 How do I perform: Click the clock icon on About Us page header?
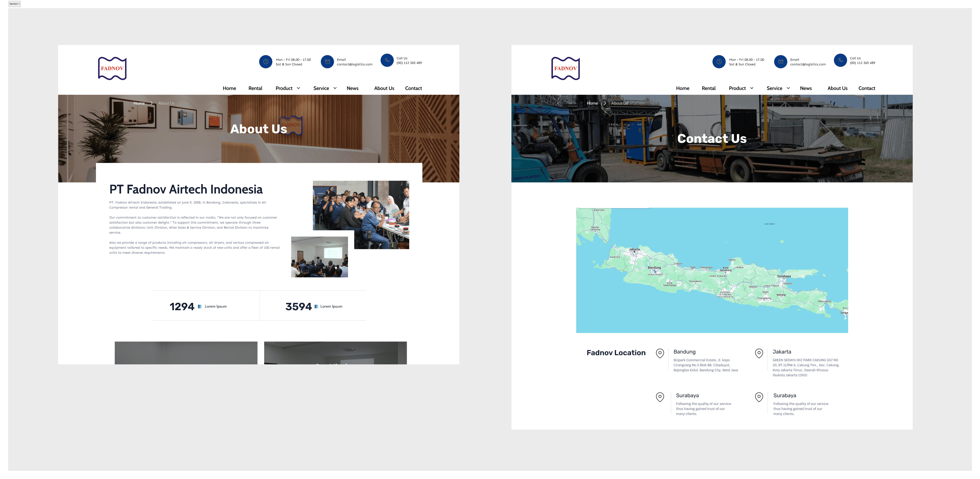coord(266,62)
